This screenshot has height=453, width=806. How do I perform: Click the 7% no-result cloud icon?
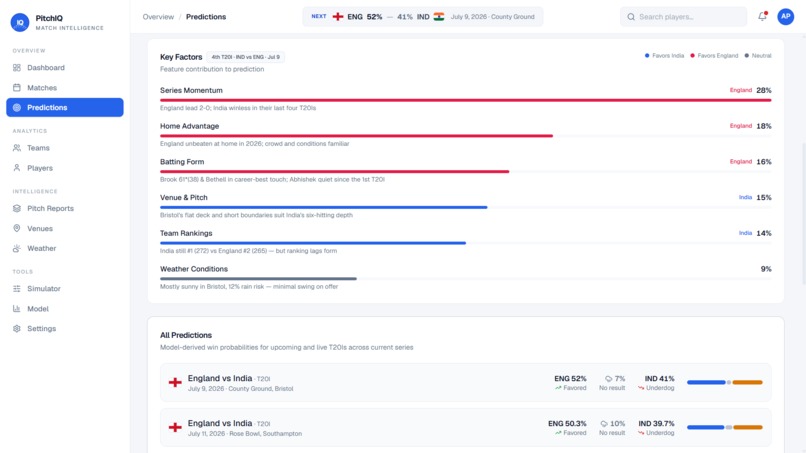coord(609,379)
